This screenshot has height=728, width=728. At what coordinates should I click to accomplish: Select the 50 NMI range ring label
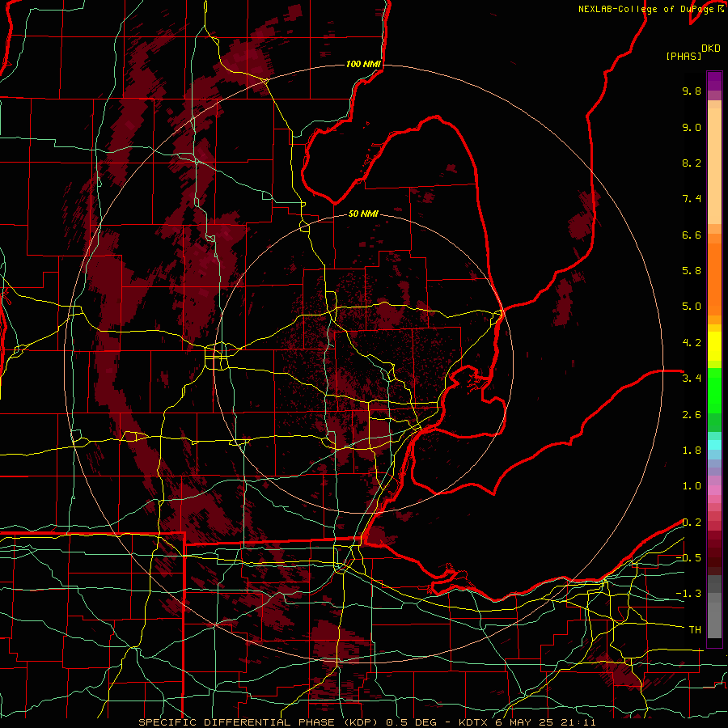coord(363,214)
